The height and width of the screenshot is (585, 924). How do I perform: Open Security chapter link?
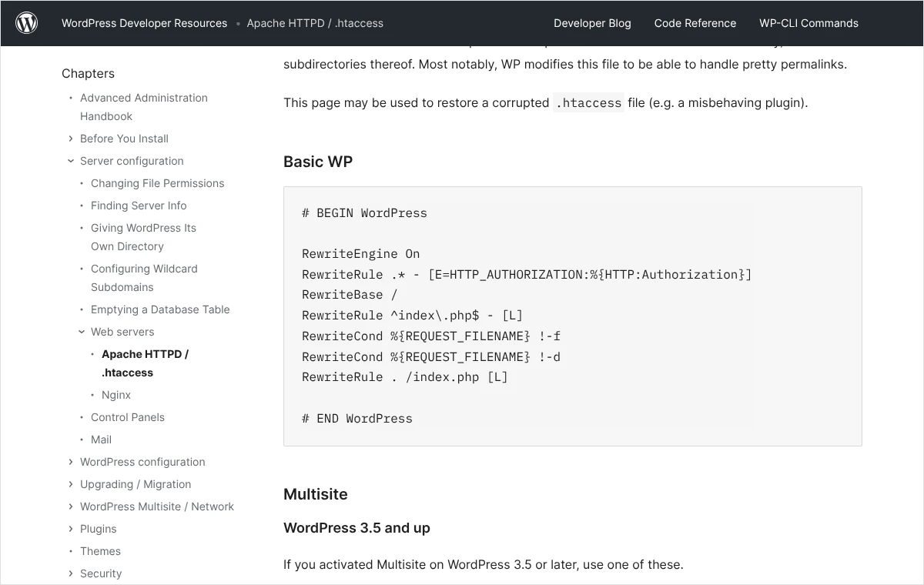[101, 573]
